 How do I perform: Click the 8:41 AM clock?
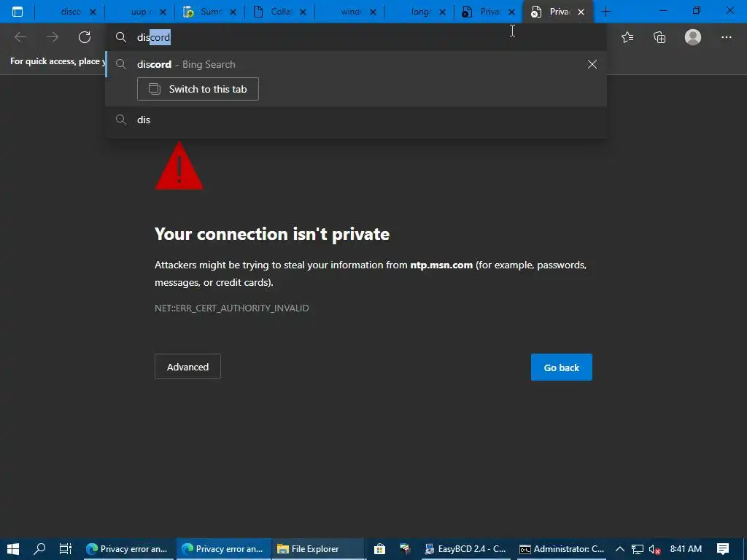click(x=686, y=549)
